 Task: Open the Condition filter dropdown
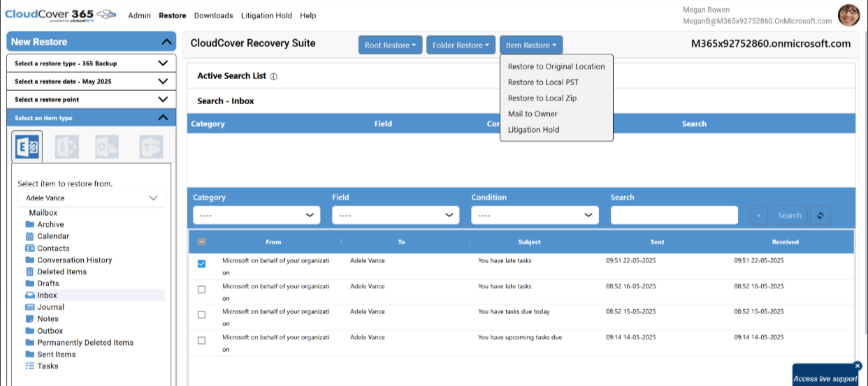[x=535, y=215]
